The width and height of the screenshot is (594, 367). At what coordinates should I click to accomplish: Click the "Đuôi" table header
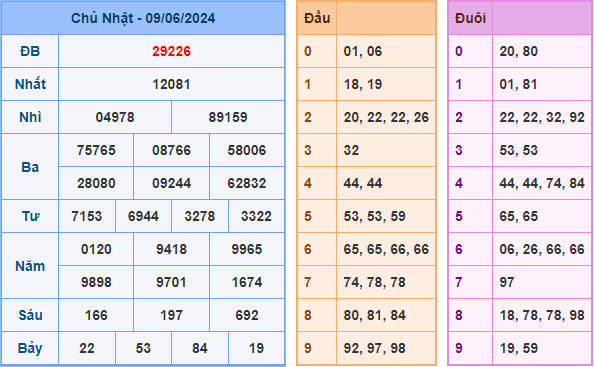click(x=470, y=18)
